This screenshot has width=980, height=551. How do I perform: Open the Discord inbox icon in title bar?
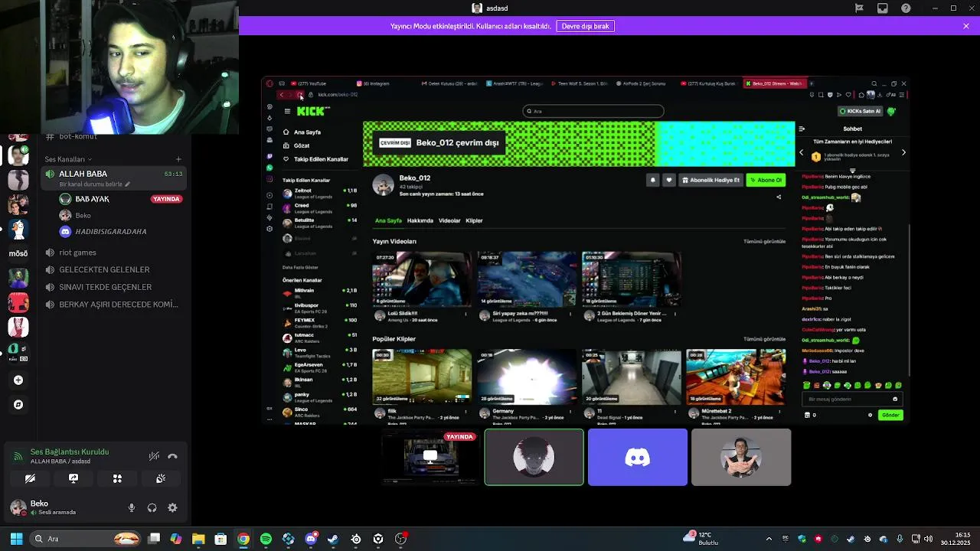(883, 8)
